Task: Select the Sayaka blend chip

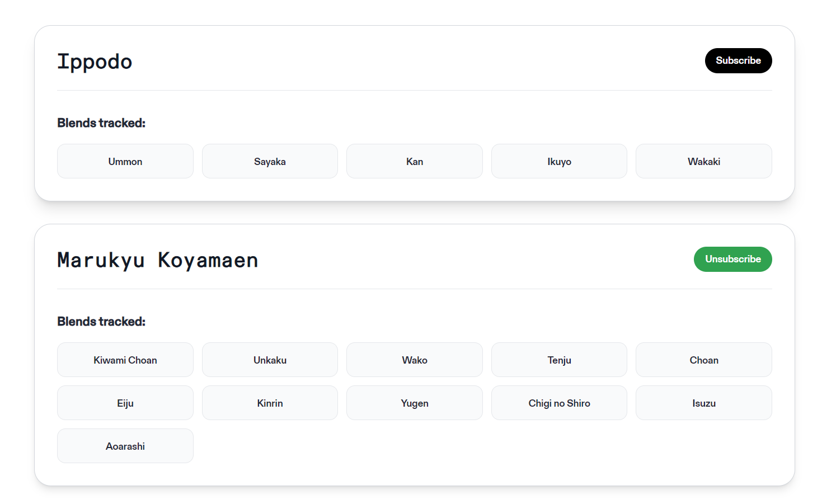Action: pyautogui.click(x=270, y=161)
